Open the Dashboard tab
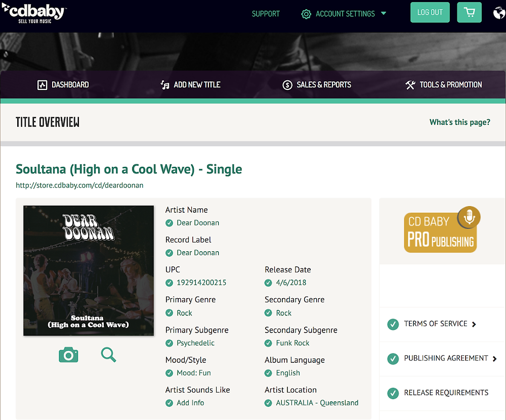 [63, 85]
